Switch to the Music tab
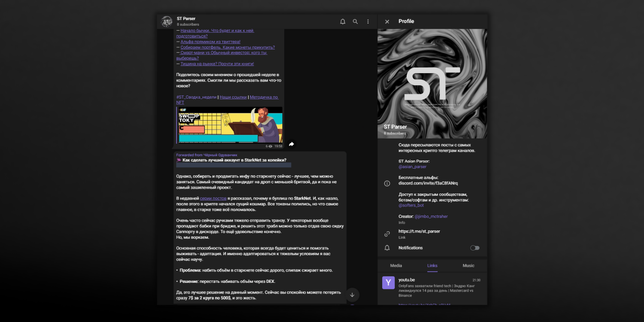 click(x=468, y=266)
